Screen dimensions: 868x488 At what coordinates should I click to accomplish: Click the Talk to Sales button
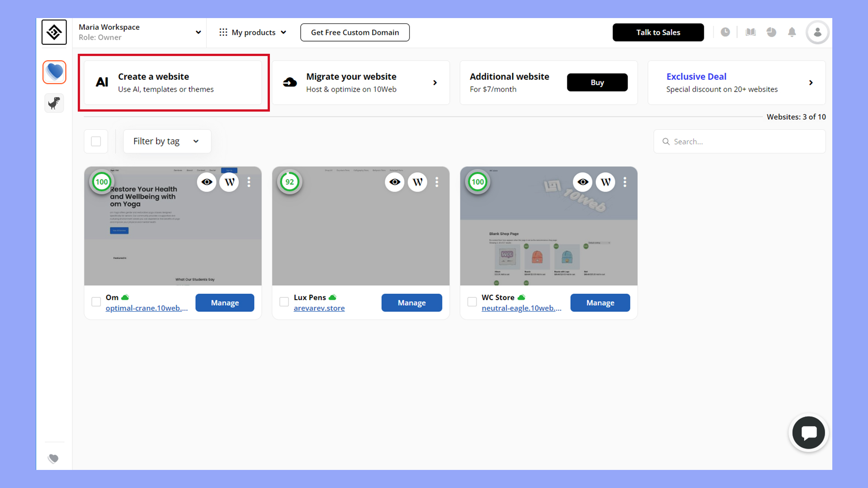coord(658,32)
